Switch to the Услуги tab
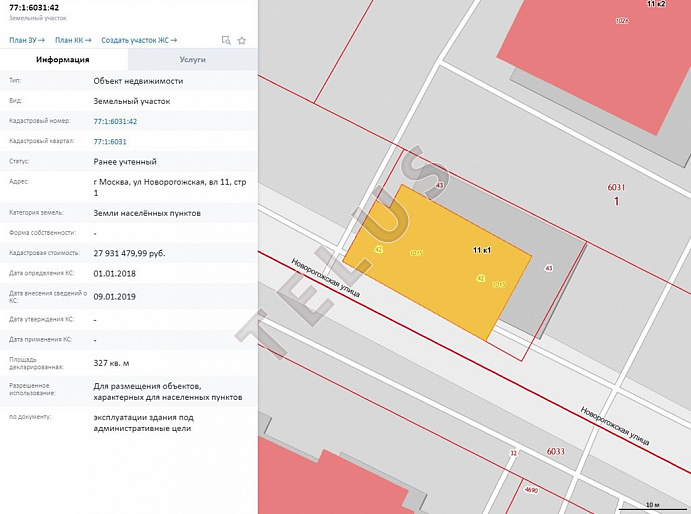The width and height of the screenshot is (691, 514). coord(193,60)
